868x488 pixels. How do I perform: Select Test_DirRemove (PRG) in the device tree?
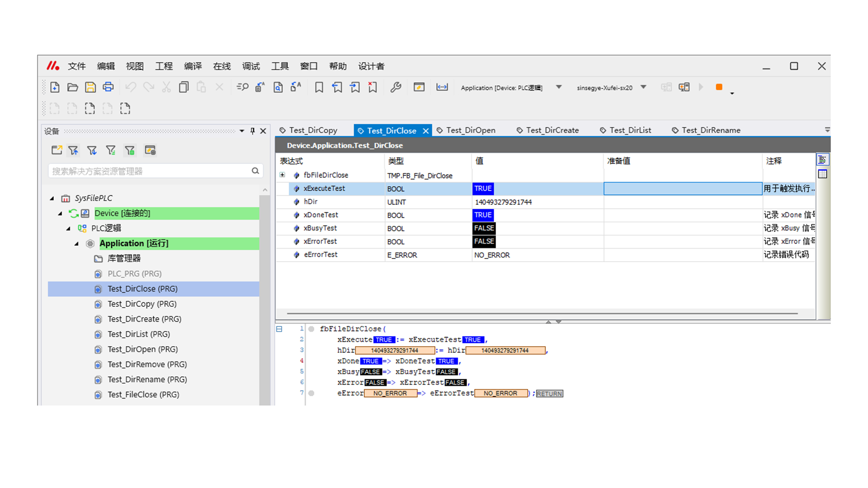[147, 365]
